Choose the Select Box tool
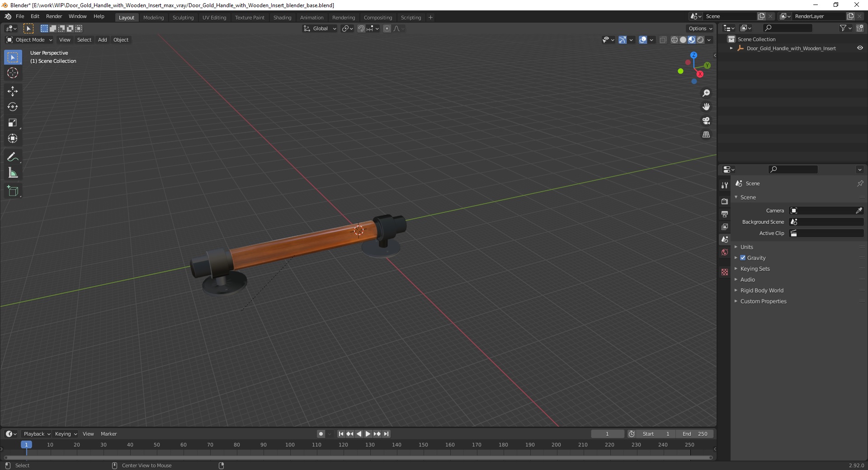The height and width of the screenshot is (470, 868). click(13, 57)
